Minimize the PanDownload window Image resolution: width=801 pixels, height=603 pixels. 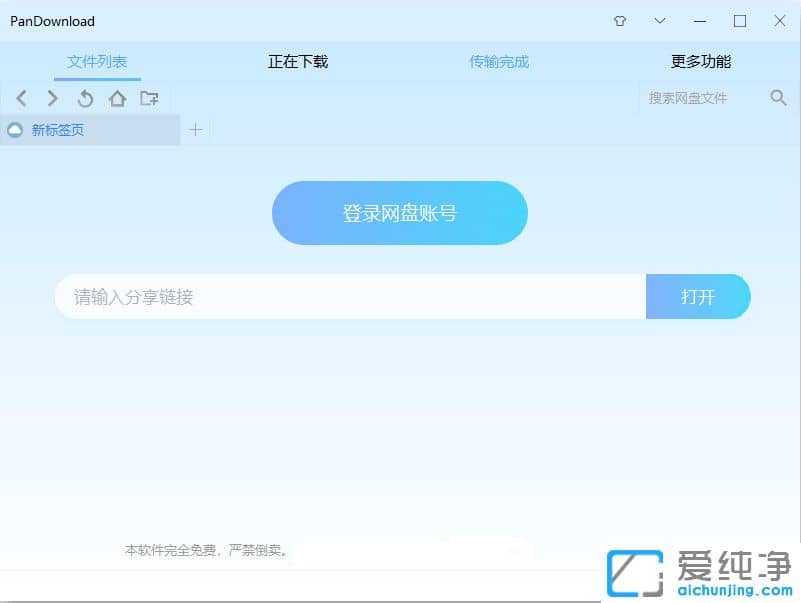pyautogui.click(x=700, y=20)
